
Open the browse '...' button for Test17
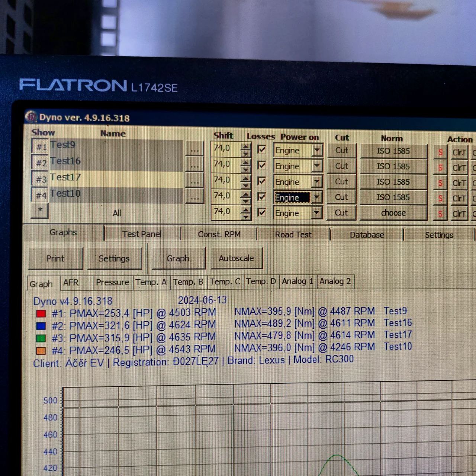[194, 181]
